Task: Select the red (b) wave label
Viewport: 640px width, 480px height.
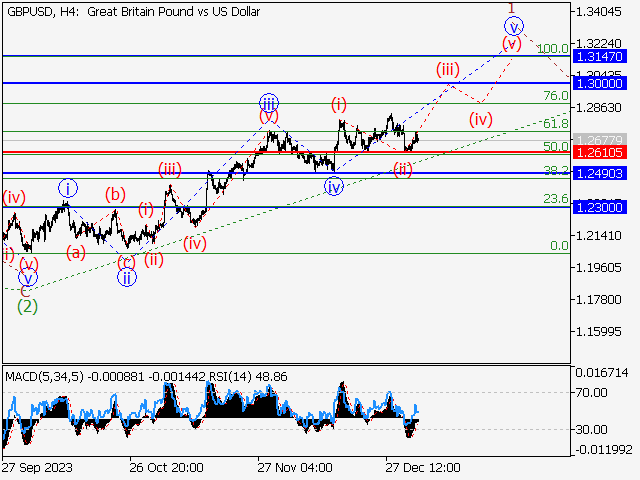Action: pyautogui.click(x=115, y=195)
